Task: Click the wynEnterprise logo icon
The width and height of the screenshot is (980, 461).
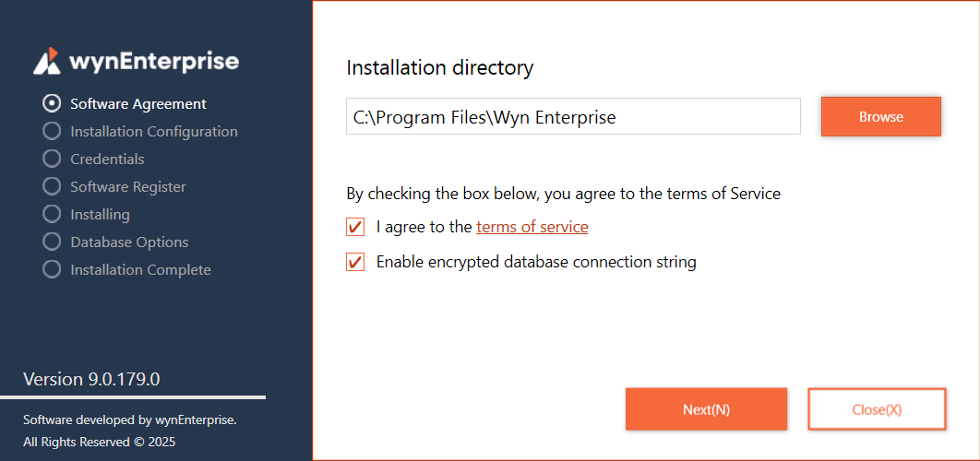Action: point(47,61)
